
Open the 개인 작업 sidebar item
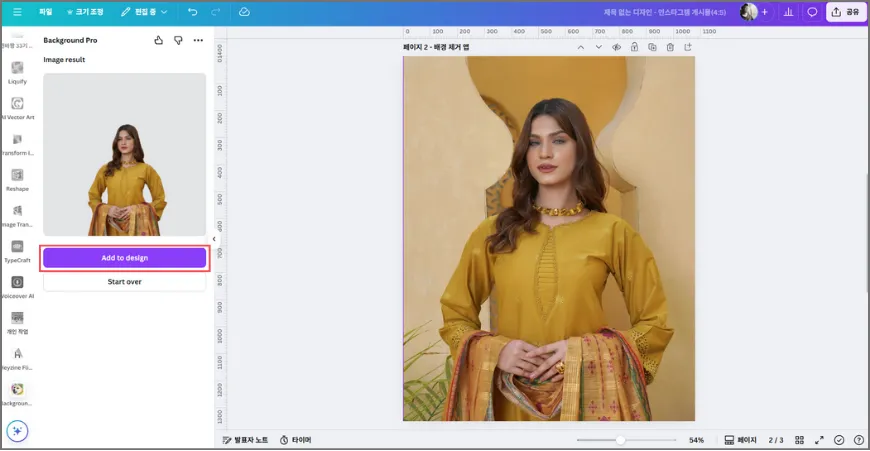click(x=17, y=323)
